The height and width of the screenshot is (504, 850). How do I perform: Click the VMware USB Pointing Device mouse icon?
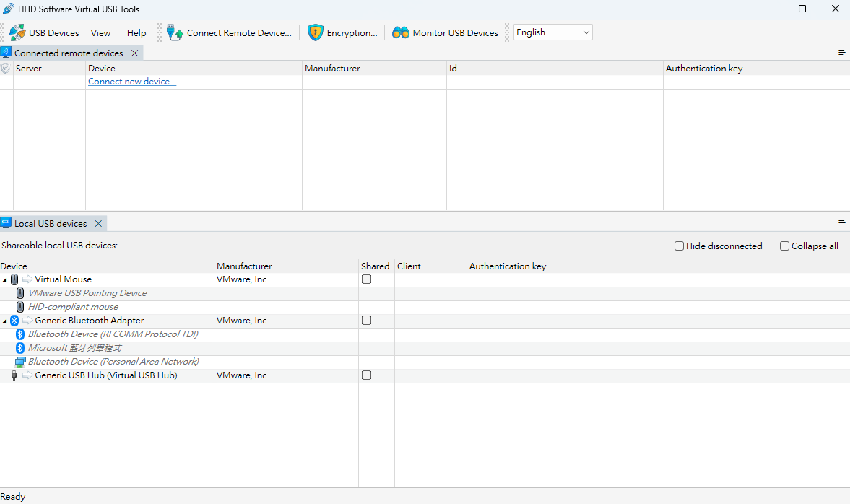20,292
